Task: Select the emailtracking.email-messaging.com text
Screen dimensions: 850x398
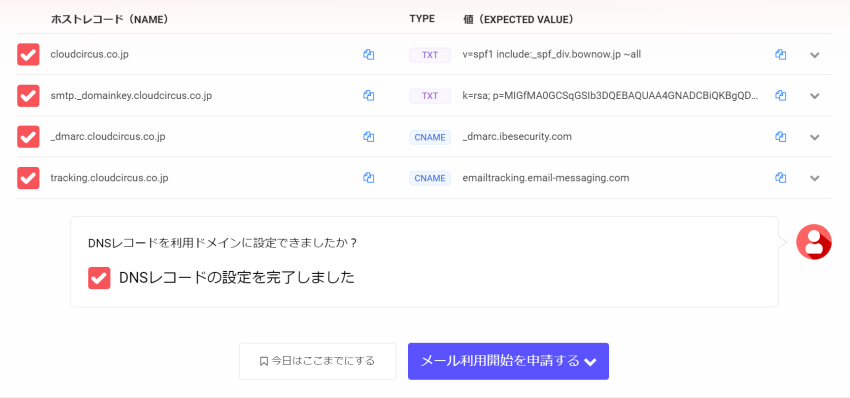Action: (546, 178)
